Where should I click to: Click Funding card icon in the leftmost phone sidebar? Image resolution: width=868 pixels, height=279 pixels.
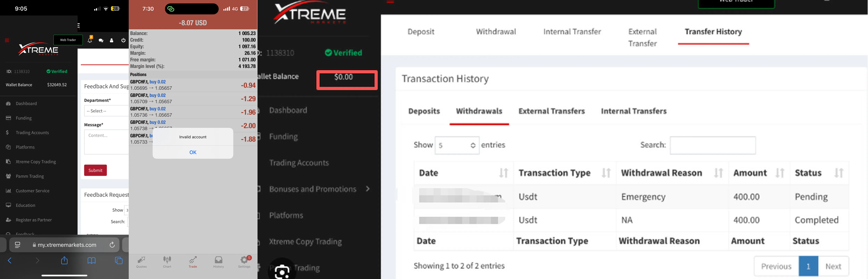pyautogui.click(x=9, y=118)
